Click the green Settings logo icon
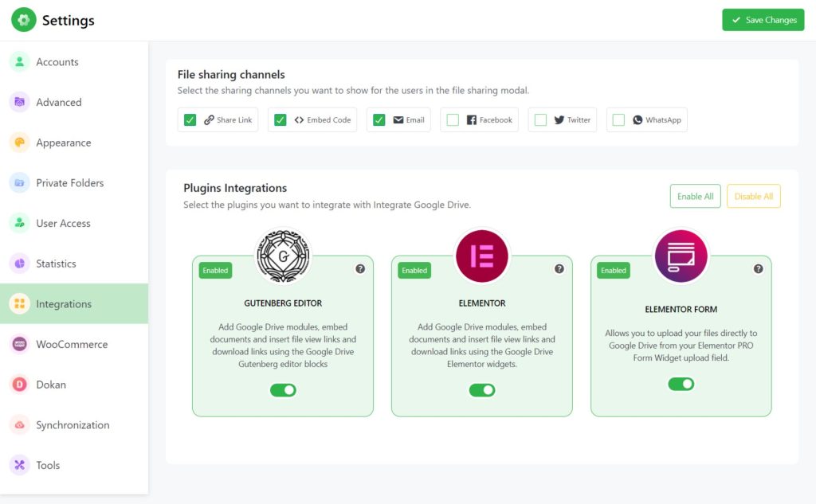The height and width of the screenshot is (504, 816). 23,20
